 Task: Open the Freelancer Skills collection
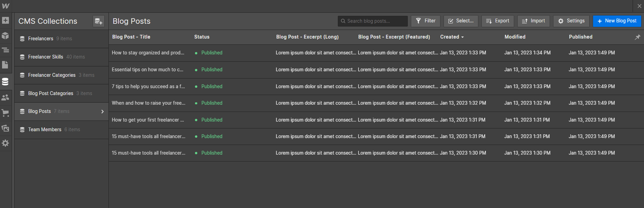click(61, 57)
